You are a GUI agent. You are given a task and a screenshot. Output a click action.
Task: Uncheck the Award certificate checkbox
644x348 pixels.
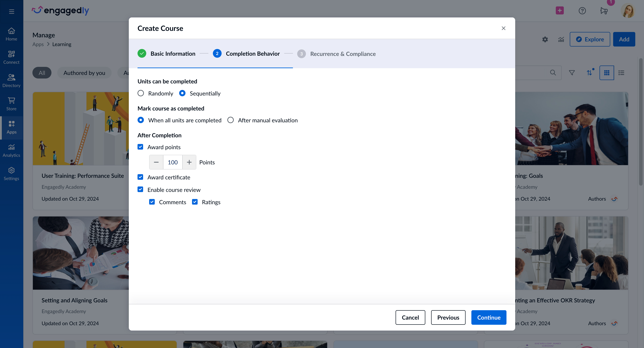coord(140,177)
